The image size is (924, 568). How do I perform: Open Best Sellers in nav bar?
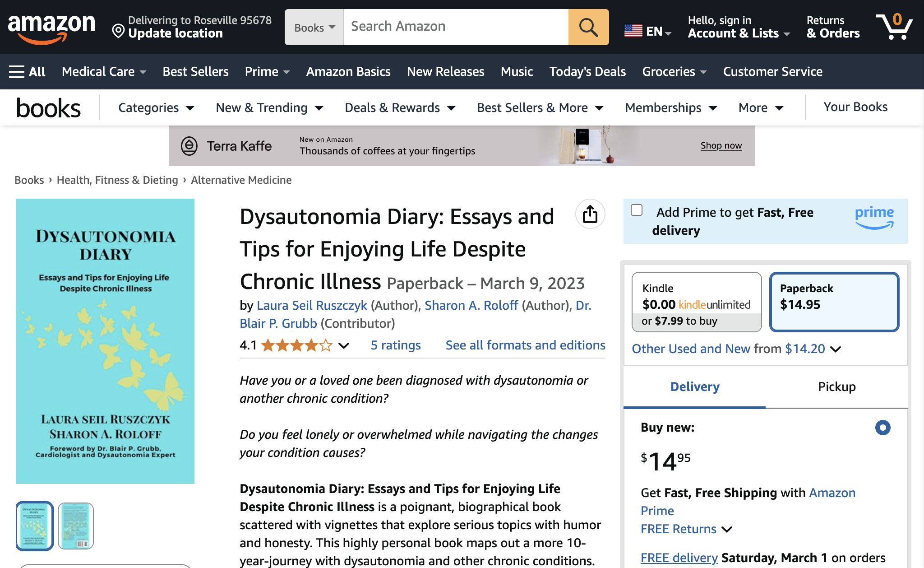195,72
